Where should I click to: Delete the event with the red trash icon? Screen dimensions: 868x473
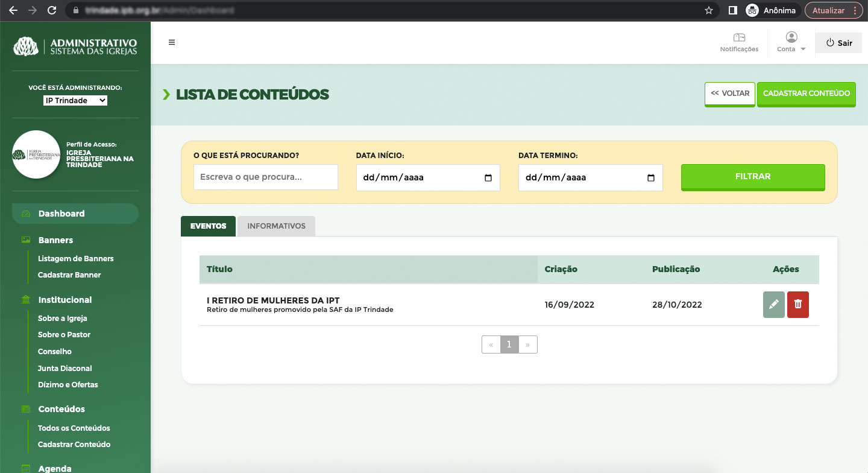[797, 305]
